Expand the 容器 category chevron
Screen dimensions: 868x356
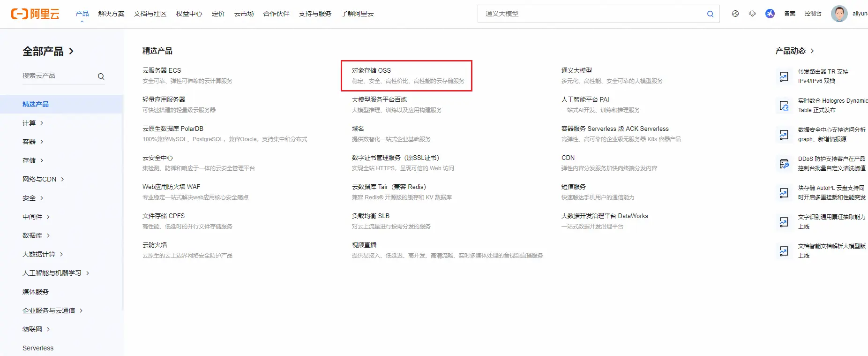[42, 142]
